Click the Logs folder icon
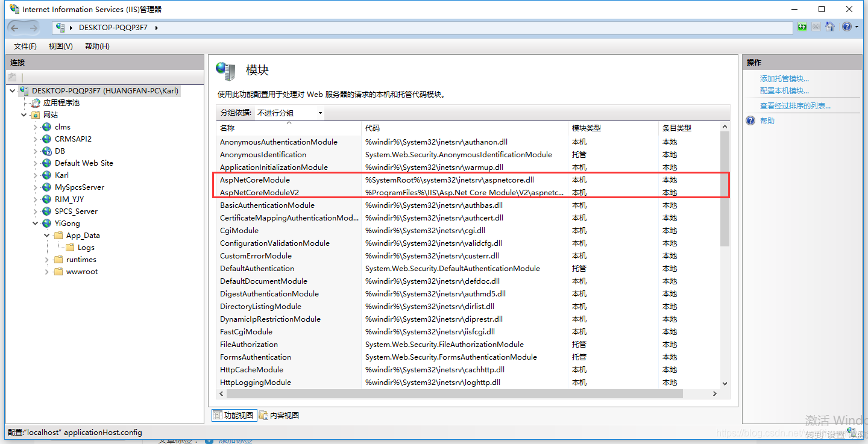Image resolution: width=868 pixels, height=444 pixels. click(70, 248)
